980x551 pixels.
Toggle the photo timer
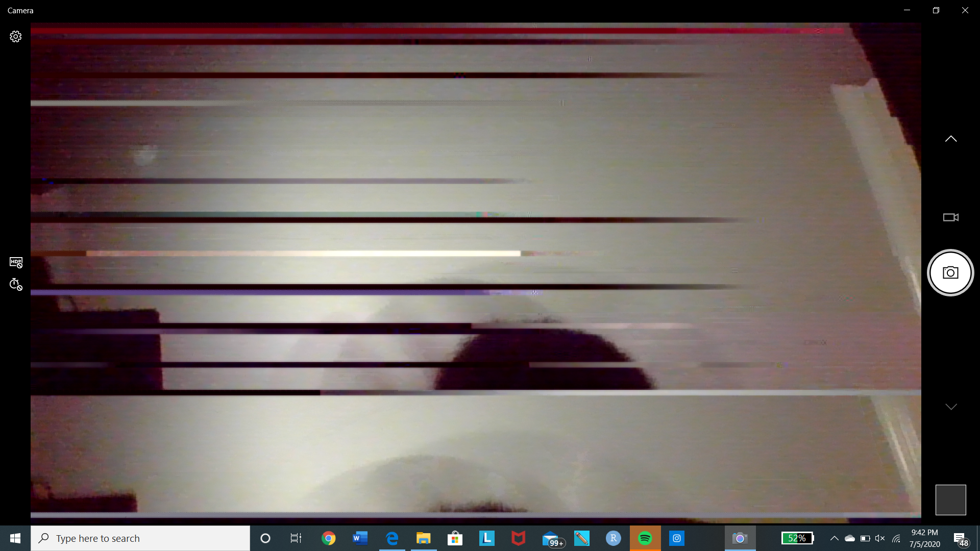pyautogui.click(x=16, y=285)
